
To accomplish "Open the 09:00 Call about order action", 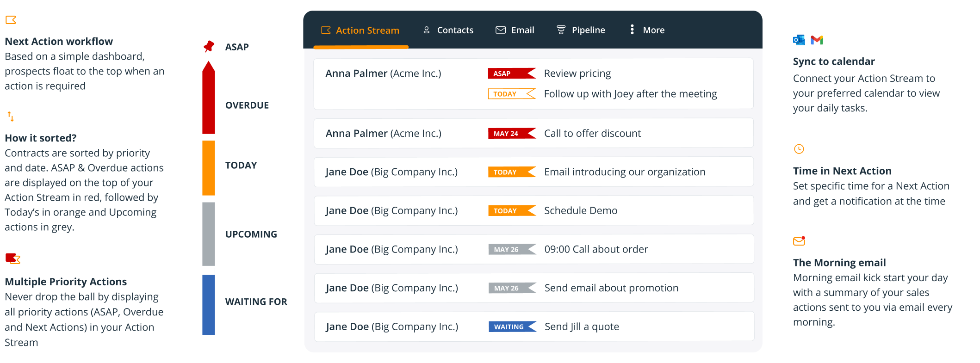I will click(595, 250).
